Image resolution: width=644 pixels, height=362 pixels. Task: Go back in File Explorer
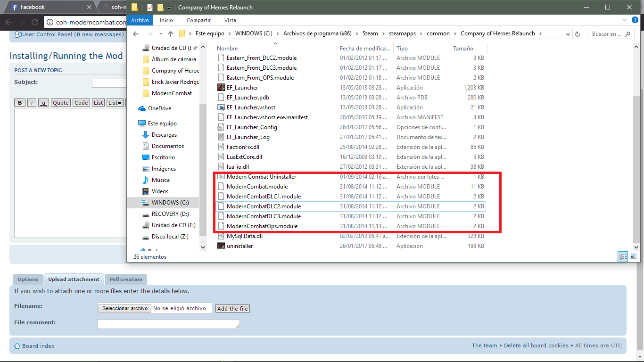click(x=136, y=34)
